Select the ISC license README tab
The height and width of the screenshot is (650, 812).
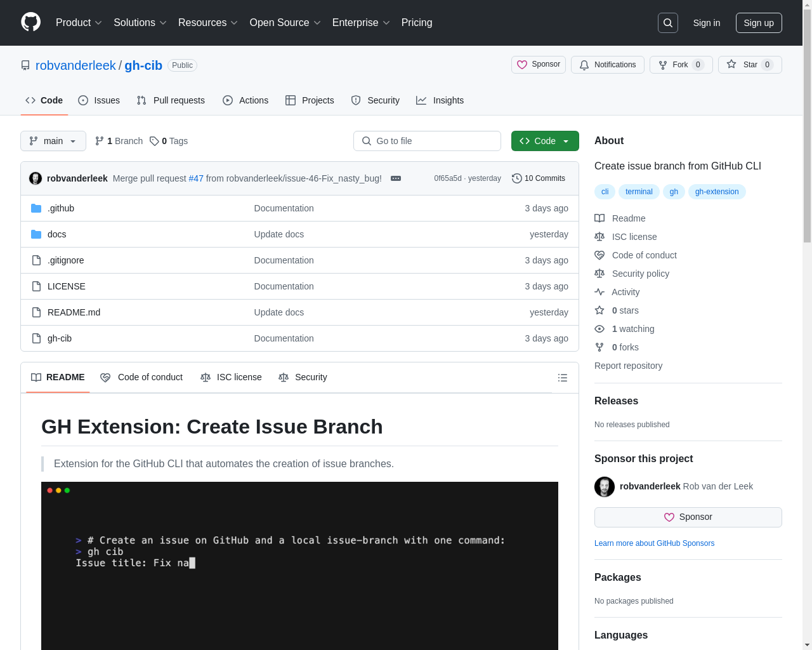click(x=231, y=377)
